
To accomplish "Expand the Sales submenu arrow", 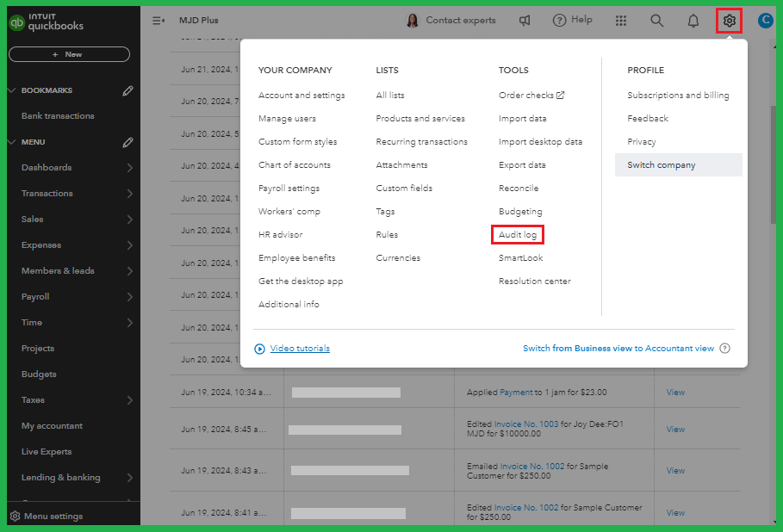I will (130, 220).
